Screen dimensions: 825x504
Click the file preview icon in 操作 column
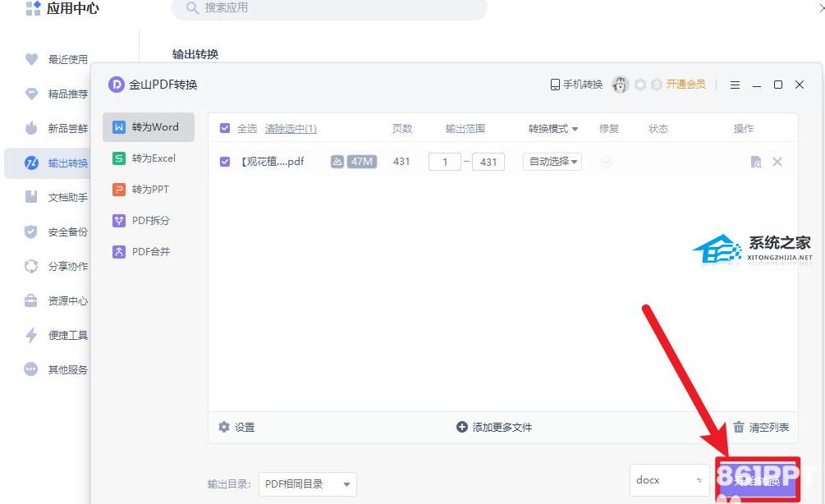tap(756, 162)
